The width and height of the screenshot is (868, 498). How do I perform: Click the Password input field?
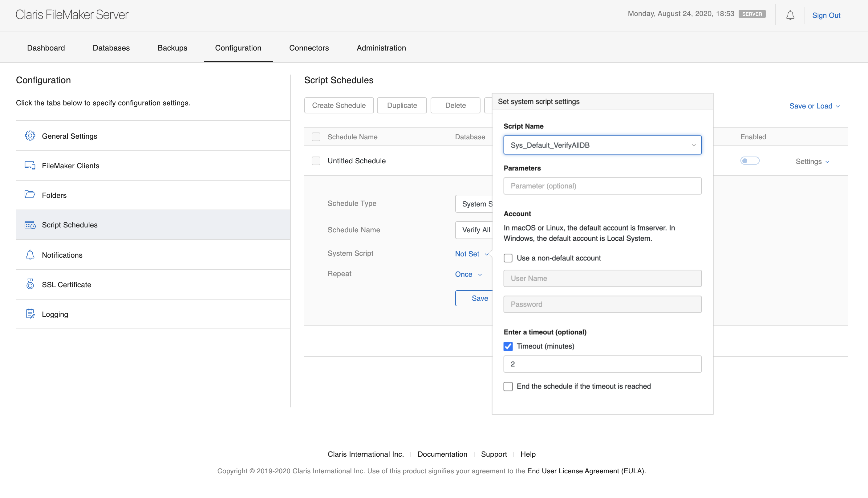coord(602,304)
